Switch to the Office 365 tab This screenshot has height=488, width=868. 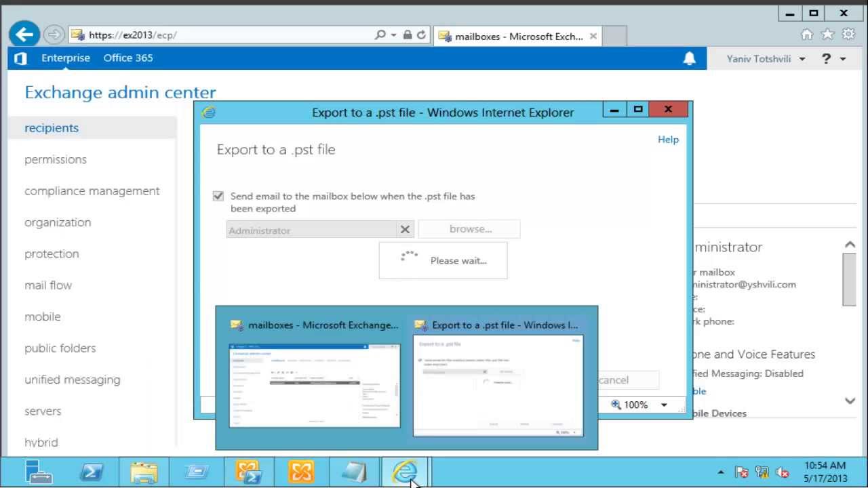pos(128,58)
